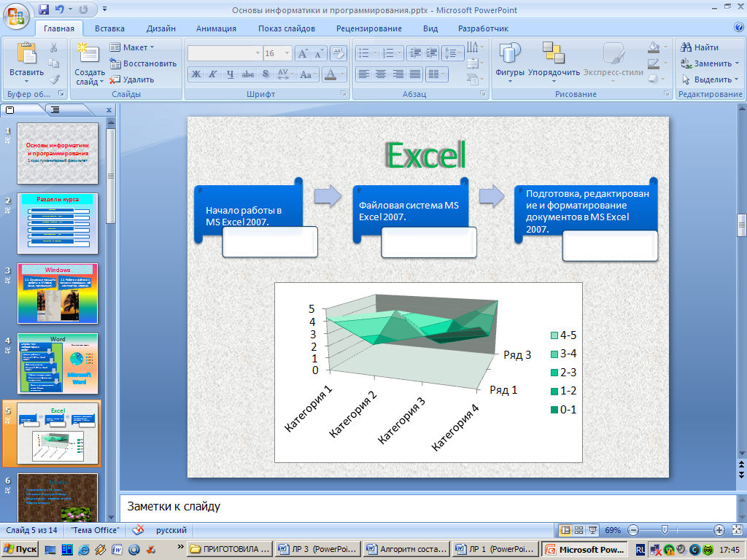Expand the Layout (Макет) dropdown
747x560 pixels.
point(132,47)
